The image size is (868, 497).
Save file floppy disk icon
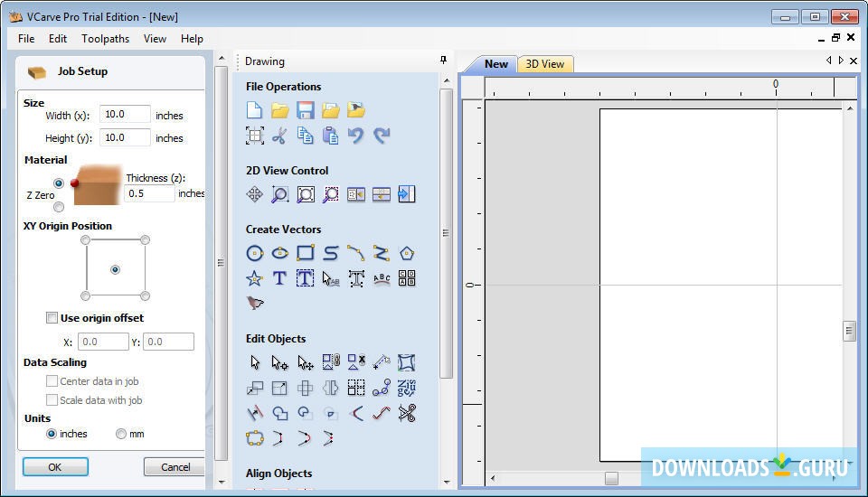pyautogui.click(x=305, y=110)
